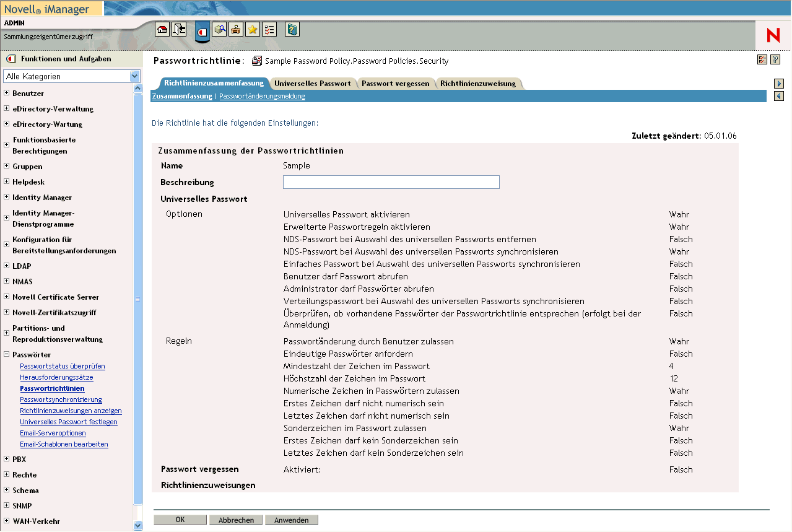Expand Novell-Zertifikatszugriff category
The image size is (792, 532).
point(6,313)
